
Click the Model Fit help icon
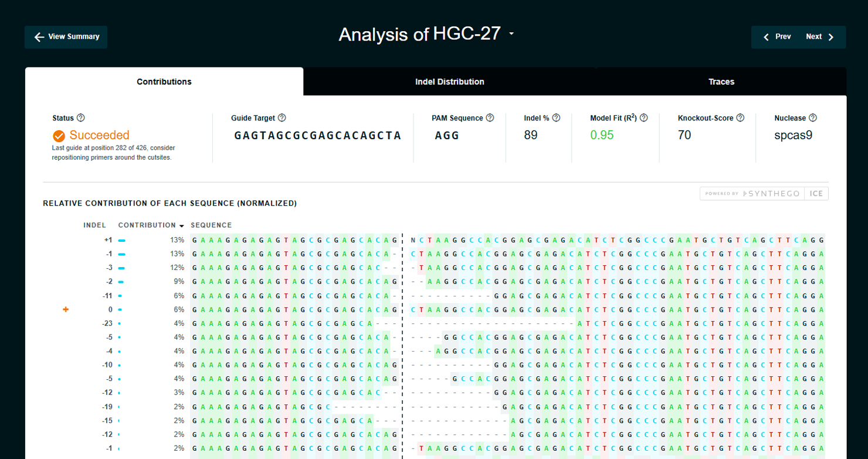[643, 118]
